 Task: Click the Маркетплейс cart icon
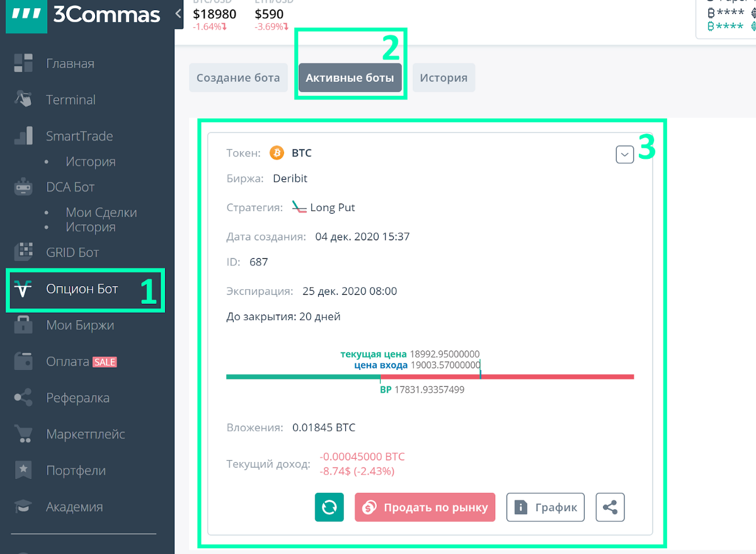(x=23, y=434)
